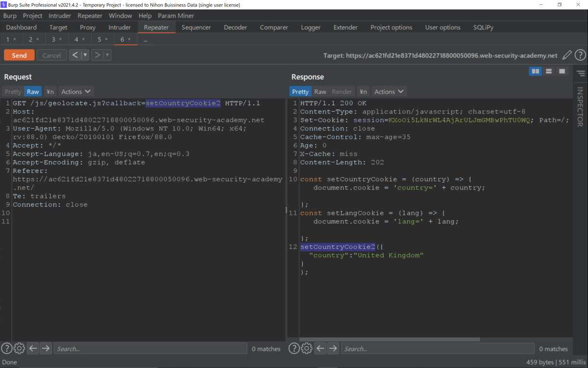
Task: Select Request Pretty view
Action: (13, 92)
